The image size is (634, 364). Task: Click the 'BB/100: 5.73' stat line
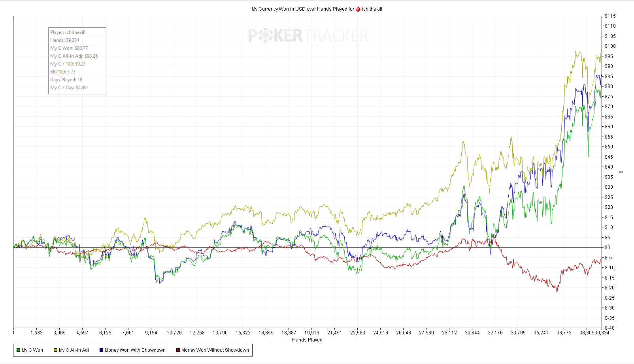click(63, 72)
